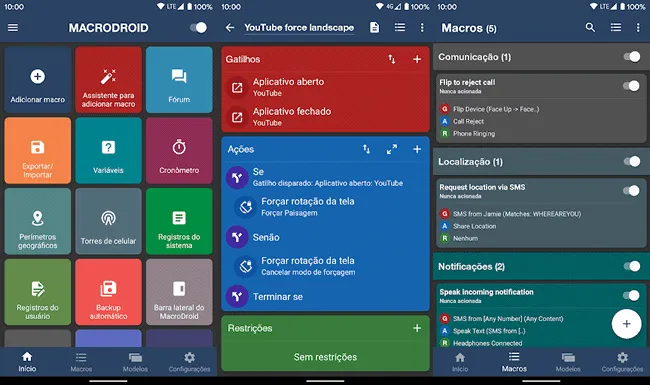650x385 pixels.
Task: Open Barra lateral do MacroDroid tile
Action: 179,292
